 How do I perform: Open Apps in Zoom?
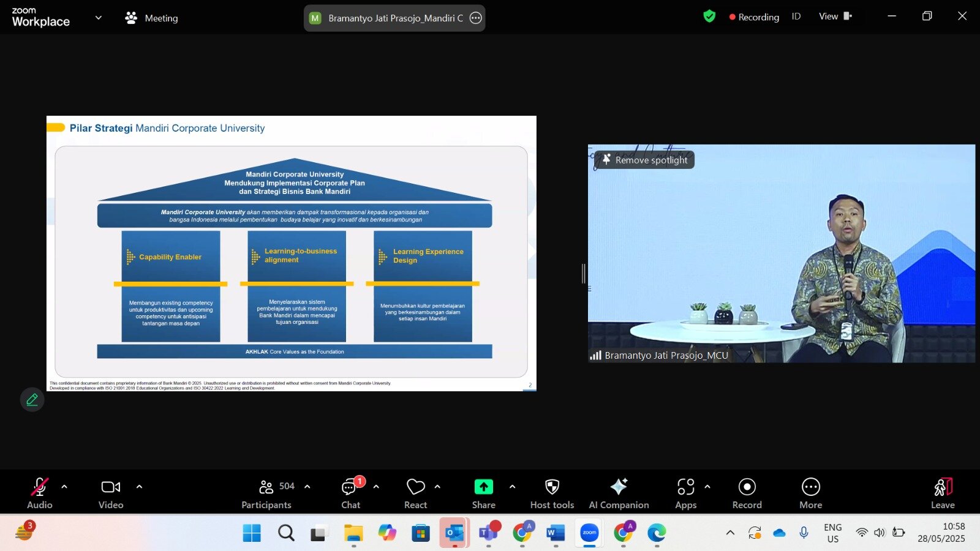coord(686,493)
